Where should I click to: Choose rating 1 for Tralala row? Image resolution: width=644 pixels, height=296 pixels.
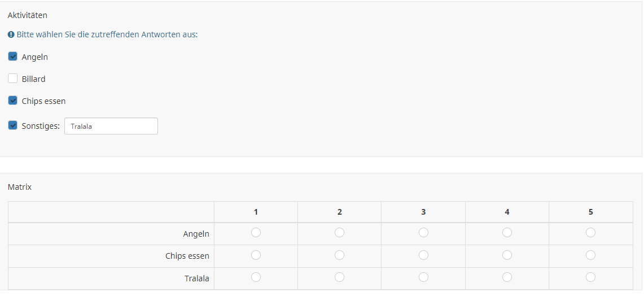(x=256, y=277)
